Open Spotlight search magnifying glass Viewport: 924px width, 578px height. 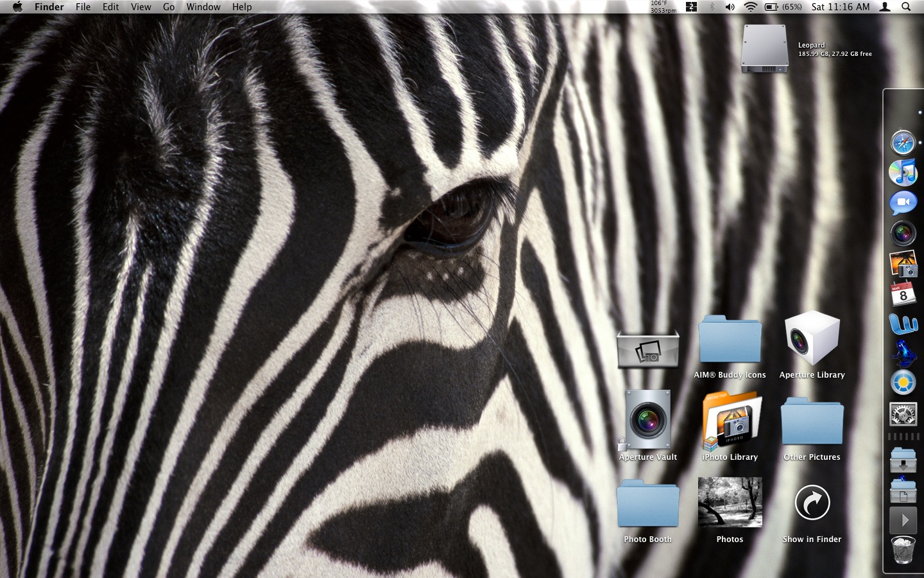tap(906, 7)
